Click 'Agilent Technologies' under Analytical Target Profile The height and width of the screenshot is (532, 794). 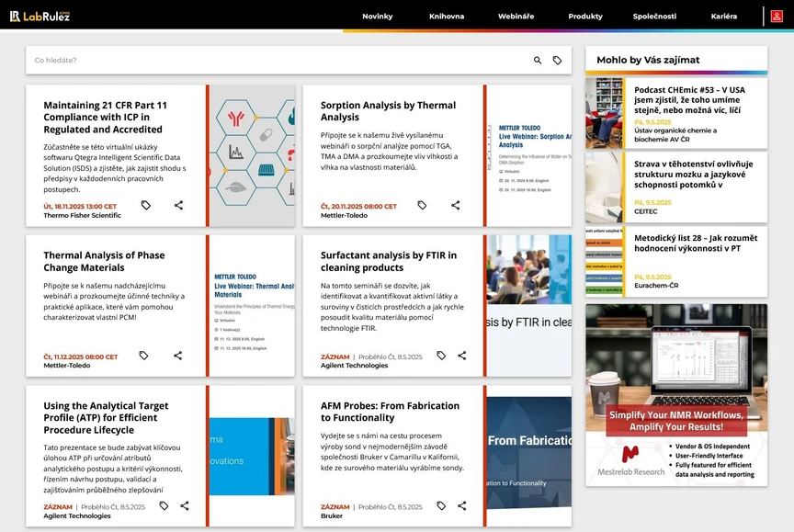(x=77, y=515)
